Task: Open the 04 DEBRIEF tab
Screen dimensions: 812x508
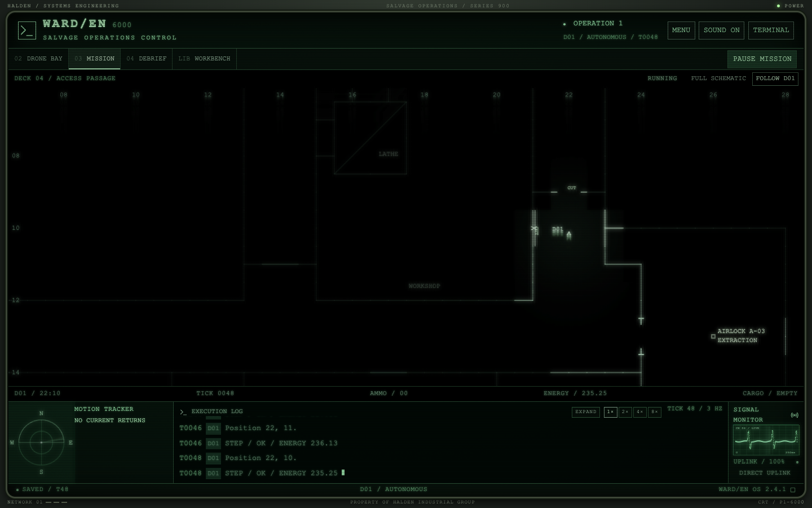Action: click(146, 59)
